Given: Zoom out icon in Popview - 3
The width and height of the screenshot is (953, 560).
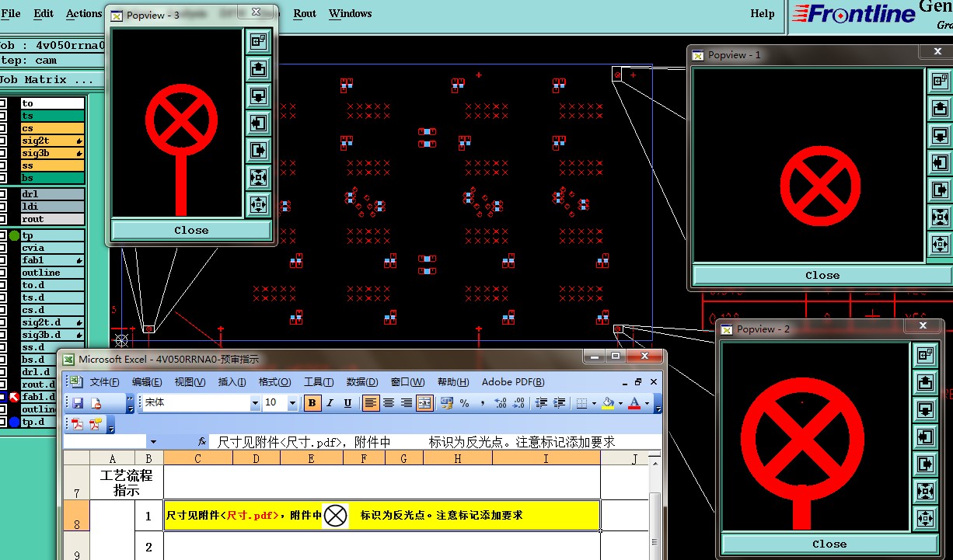Looking at the screenshot, I should pos(258,204).
